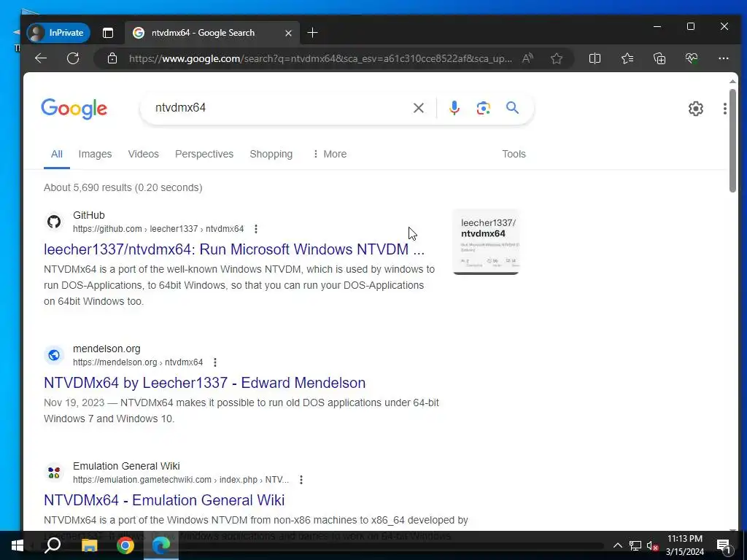The height and width of the screenshot is (560, 747).
Task: Open the Collections icon
Action: coord(659,58)
